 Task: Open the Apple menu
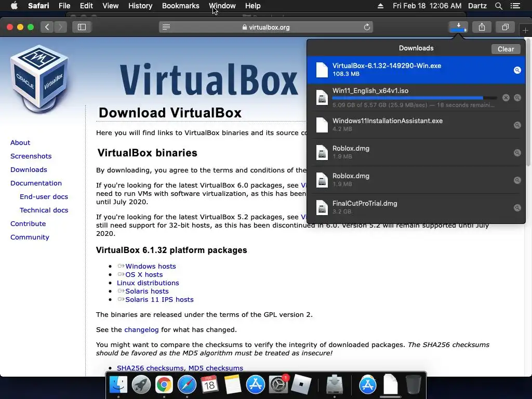[14, 6]
